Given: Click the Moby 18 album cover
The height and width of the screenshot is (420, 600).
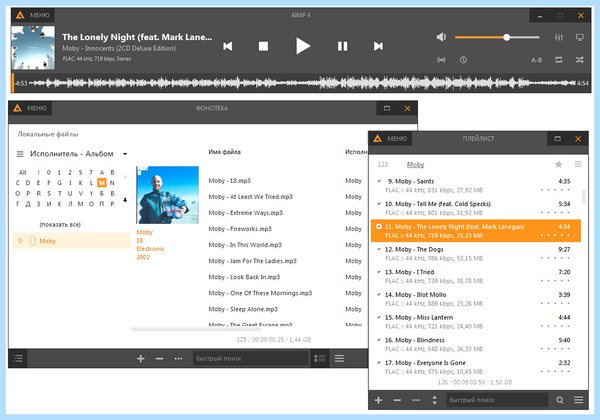Looking at the screenshot, I should point(167,195).
